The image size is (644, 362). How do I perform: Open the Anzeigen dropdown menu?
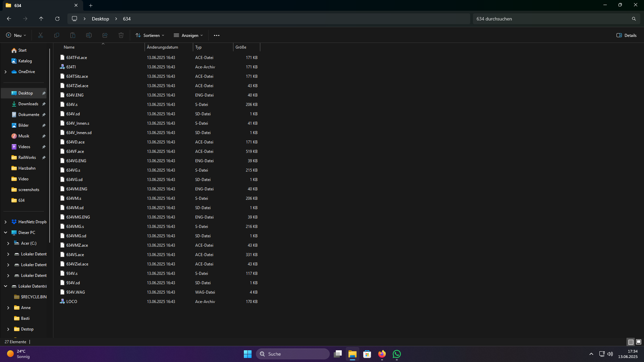(188, 35)
